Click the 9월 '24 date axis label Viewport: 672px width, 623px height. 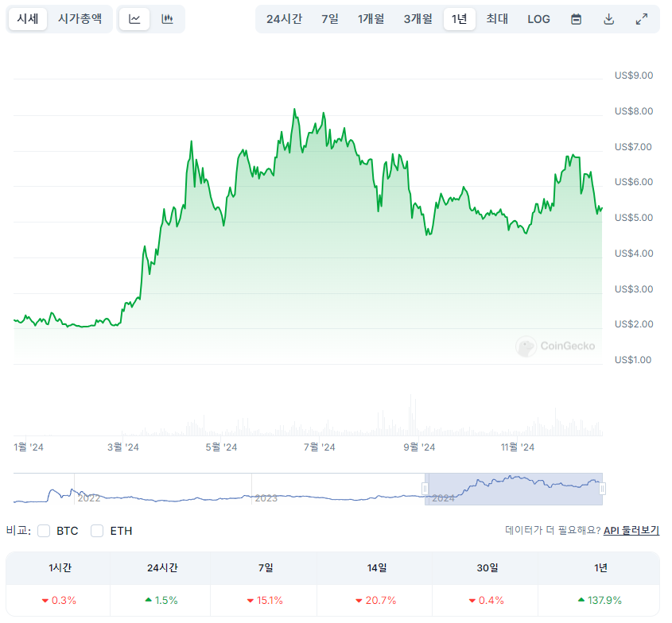(419, 447)
